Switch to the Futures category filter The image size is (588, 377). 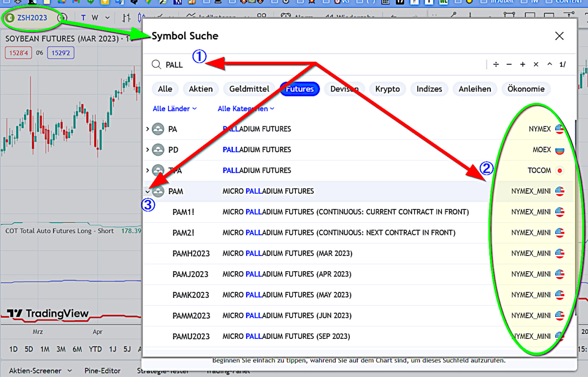(299, 89)
